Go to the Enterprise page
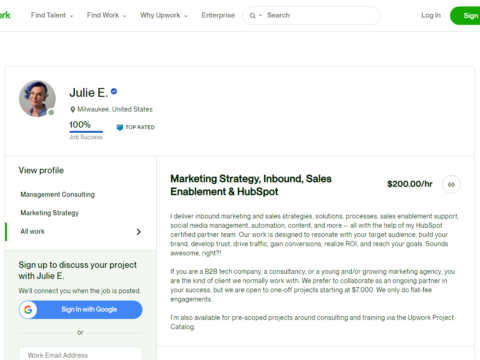 tap(218, 15)
